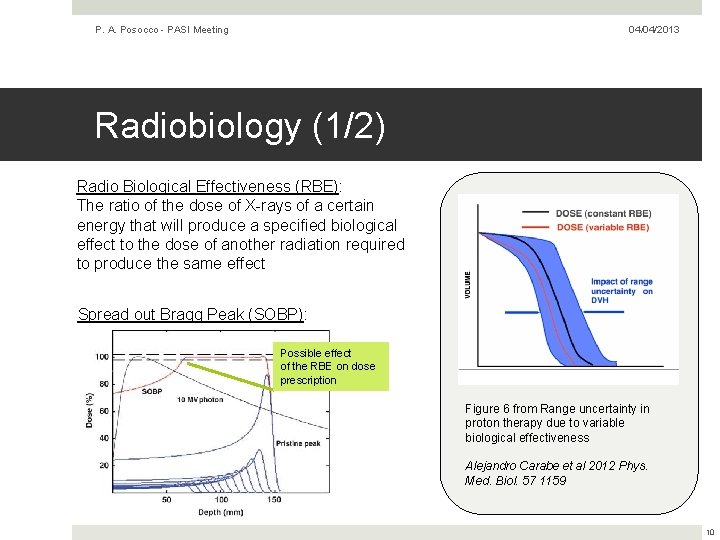Screen dimensions: 720x540
Task: Click the 'Pristine peak' label
Action: (x=298, y=444)
